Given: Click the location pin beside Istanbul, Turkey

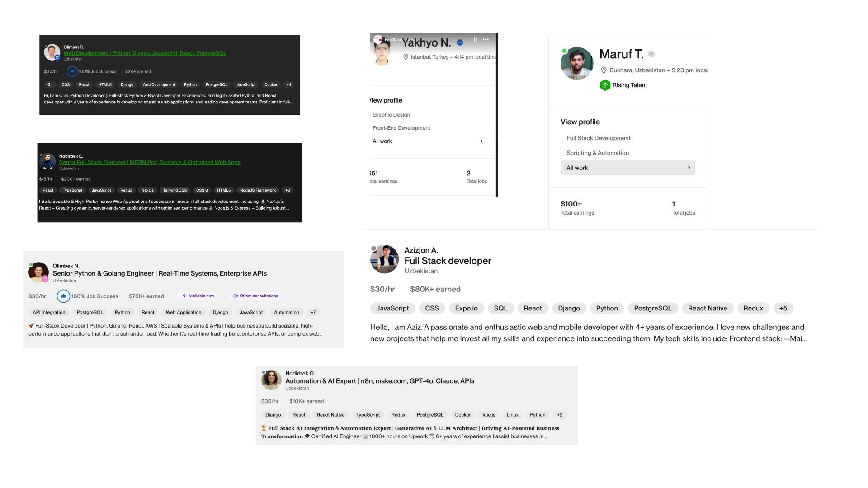Looking at the screenshot, I should (x=406, y=57).
